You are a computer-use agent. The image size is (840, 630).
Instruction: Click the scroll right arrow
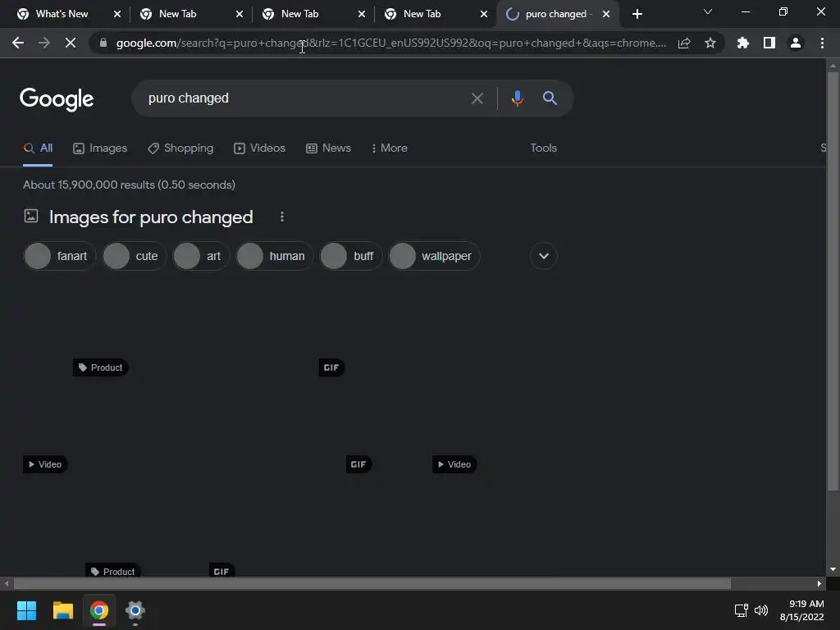tap(819, 583)
